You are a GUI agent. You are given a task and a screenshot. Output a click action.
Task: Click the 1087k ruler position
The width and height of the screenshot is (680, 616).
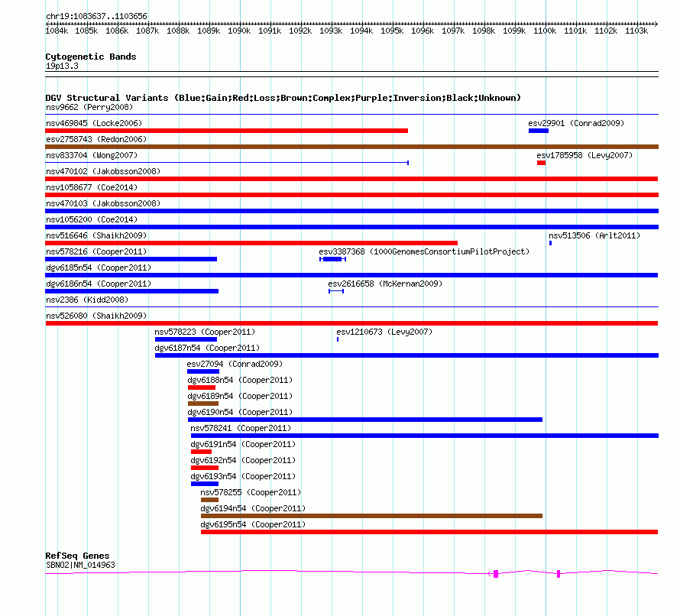147,31
